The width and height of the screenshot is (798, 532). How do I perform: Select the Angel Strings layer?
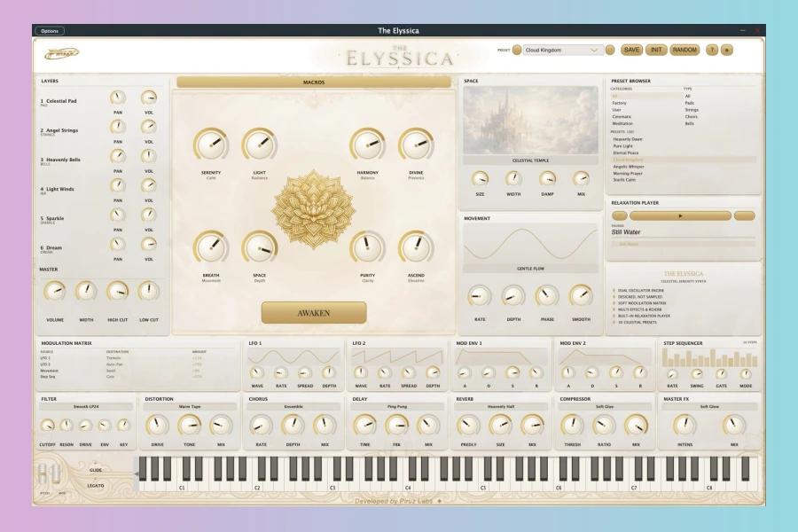[x=59, y=131]
